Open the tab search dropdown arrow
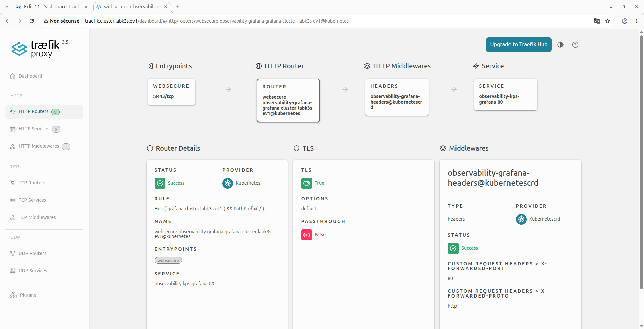 point(7,7)
